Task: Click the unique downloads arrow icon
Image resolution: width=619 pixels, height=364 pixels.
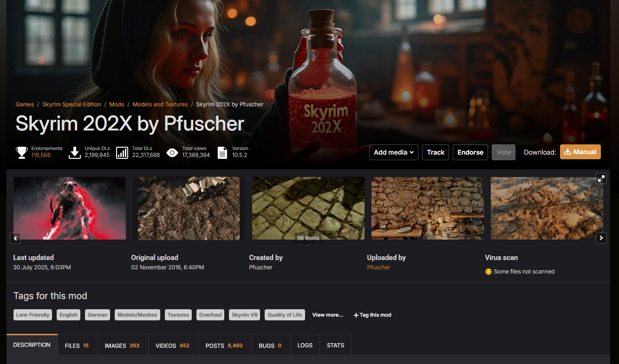Action: click(x=75, y=152)
